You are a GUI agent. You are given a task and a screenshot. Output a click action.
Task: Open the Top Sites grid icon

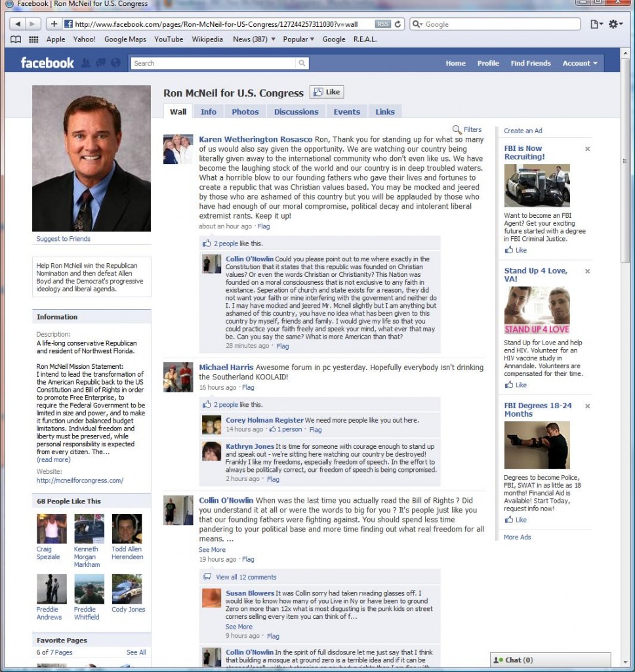33,39
